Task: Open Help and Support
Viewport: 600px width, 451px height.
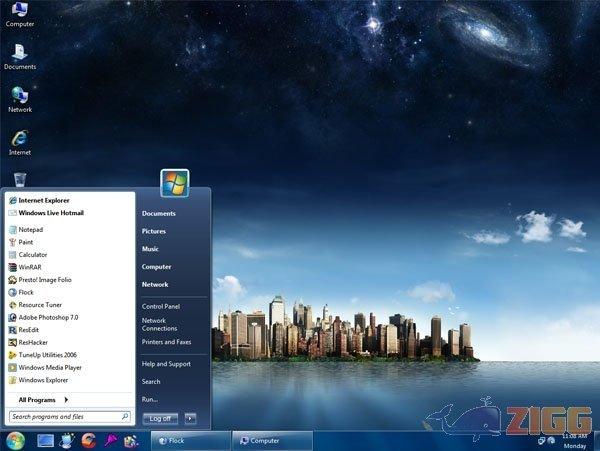Action: point(166,363)
